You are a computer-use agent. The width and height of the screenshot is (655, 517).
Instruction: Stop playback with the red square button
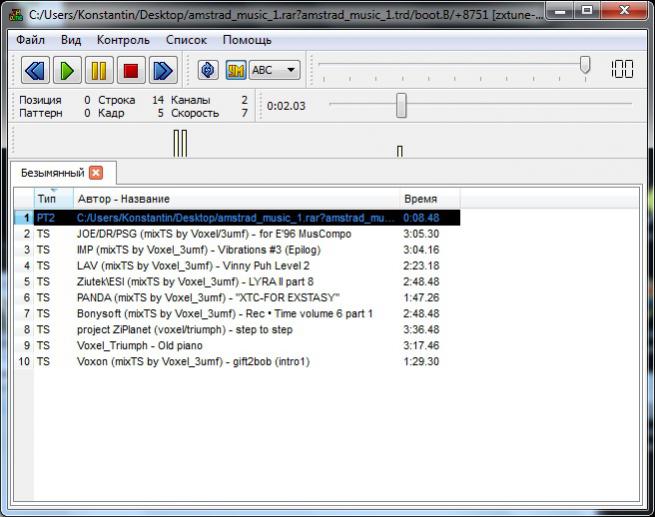[130, 70]
